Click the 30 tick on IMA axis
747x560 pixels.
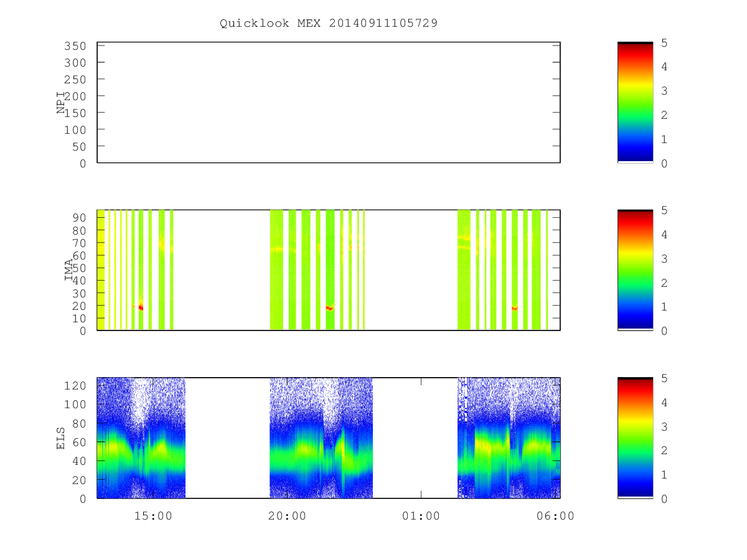pos(79,293)
